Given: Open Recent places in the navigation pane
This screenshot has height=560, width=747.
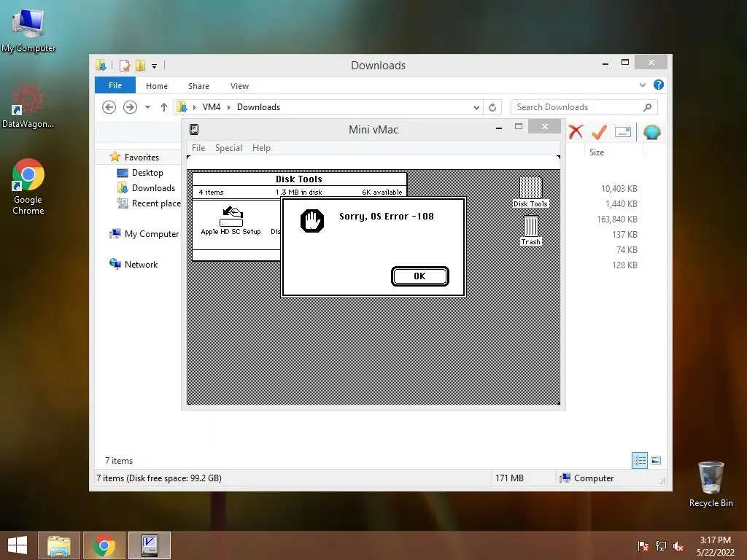Looking at the screenshot, I should [x=149, y=203].
